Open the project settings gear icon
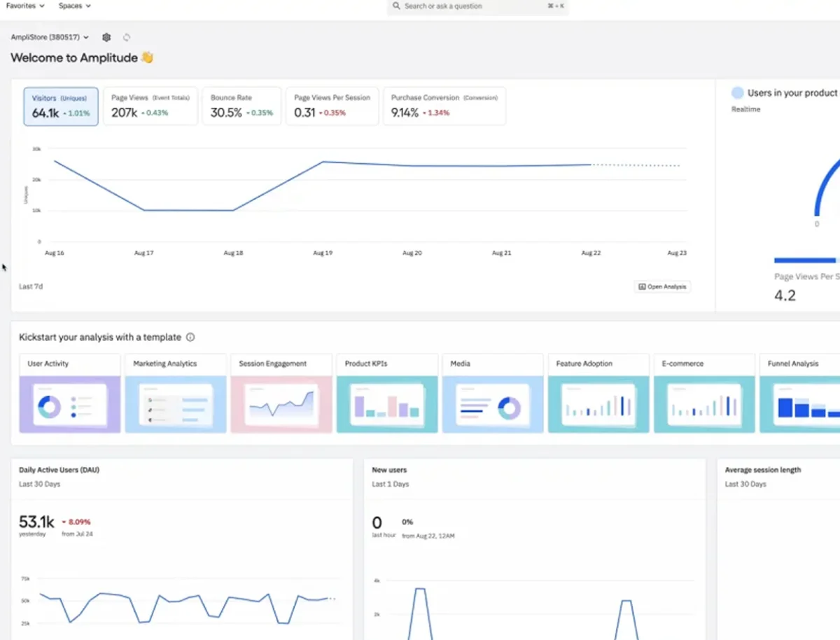Screen dimensions: 840x640 106,37
